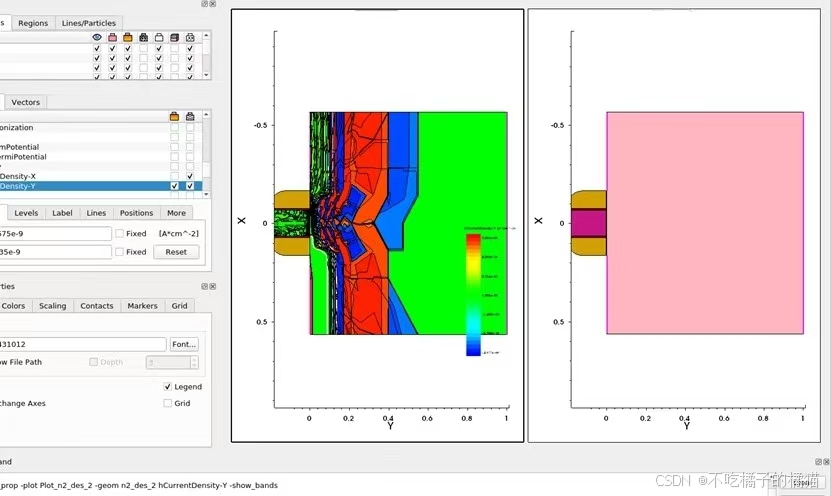Click the contour-lines header icon in fields list
This screenshot has width=831, height=496.
point(190,116)
